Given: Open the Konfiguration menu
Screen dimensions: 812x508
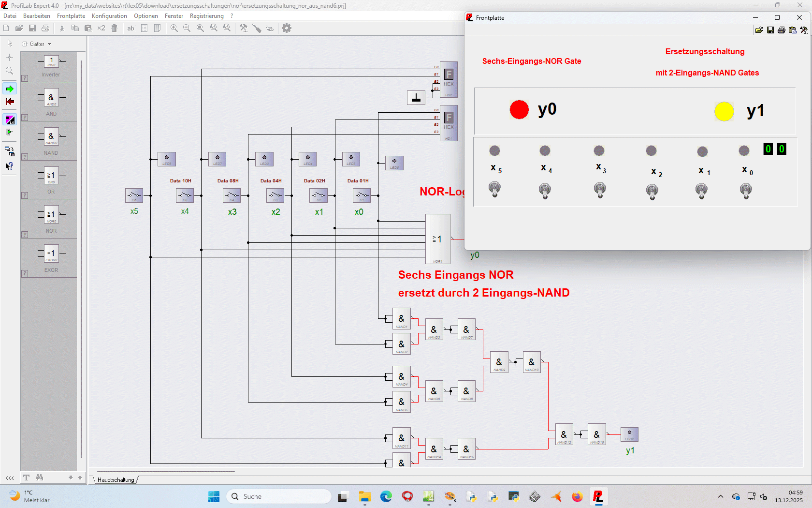Looking at the screenshot, I should [109, 16].
